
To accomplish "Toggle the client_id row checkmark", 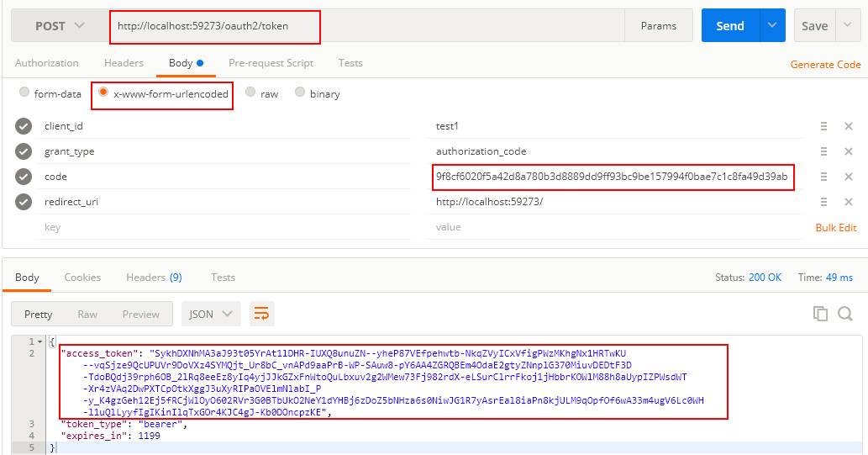I will click(24, 126).
